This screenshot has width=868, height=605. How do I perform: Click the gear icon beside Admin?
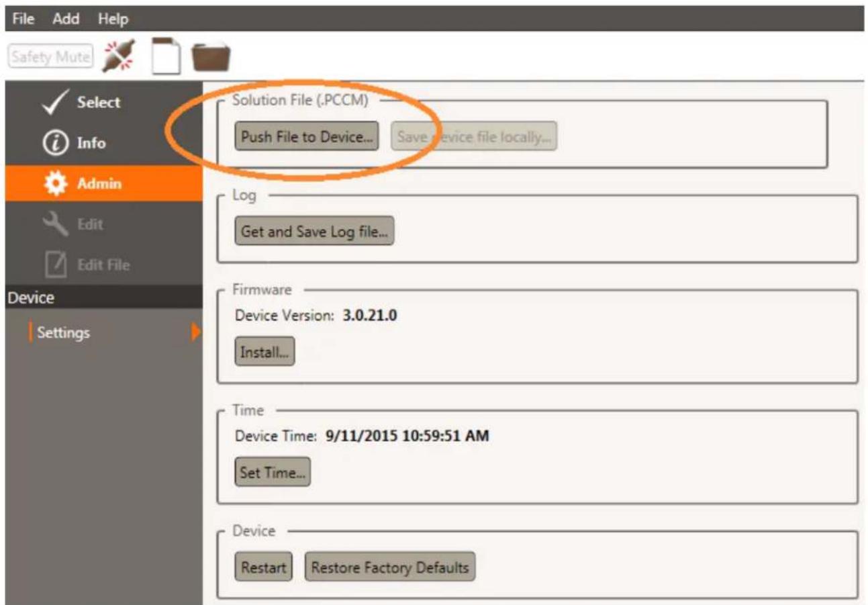coord(56,183)
